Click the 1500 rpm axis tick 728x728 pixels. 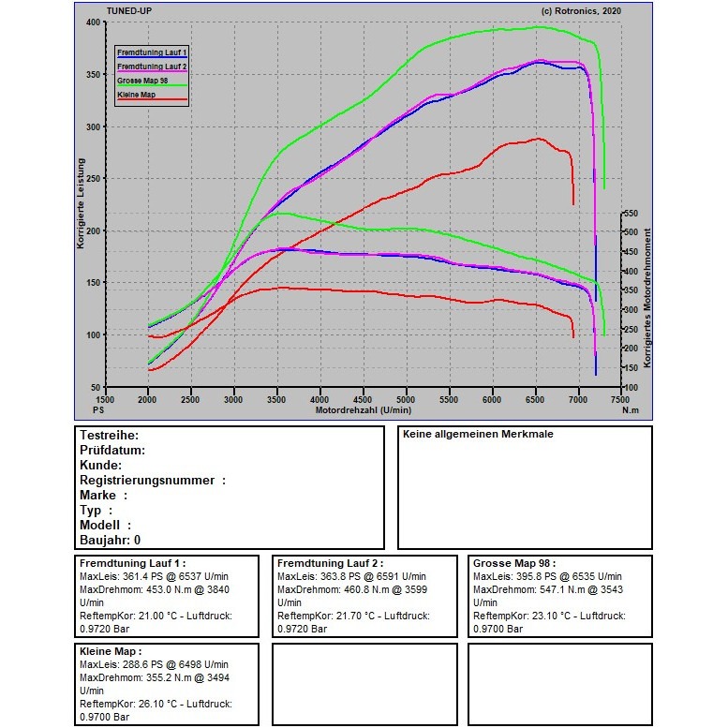pos(104,399)
